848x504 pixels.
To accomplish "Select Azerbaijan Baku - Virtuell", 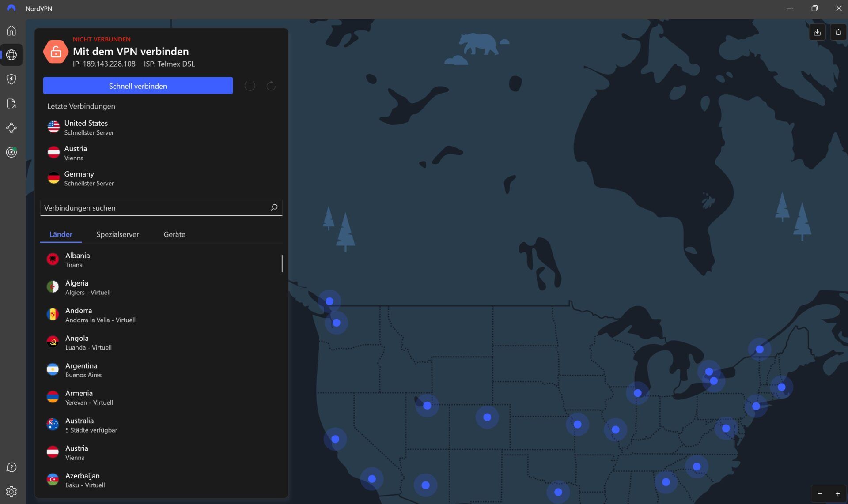I will pos(161,480).
